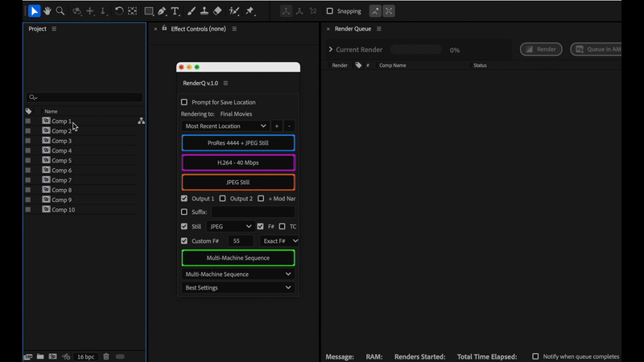Viewport: 644px width, 362px height.
Task: Enable the TC timecode checkbox
Action: click(x=283, y=227)
